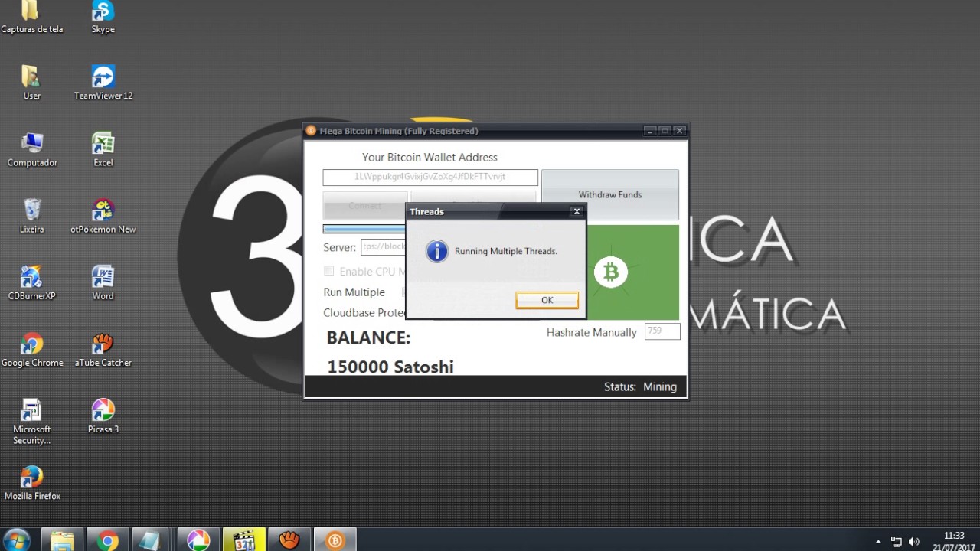Click 'Running Multiple Threads.' message text
This screenshot has height=551, width=980.
pos(506,251)
